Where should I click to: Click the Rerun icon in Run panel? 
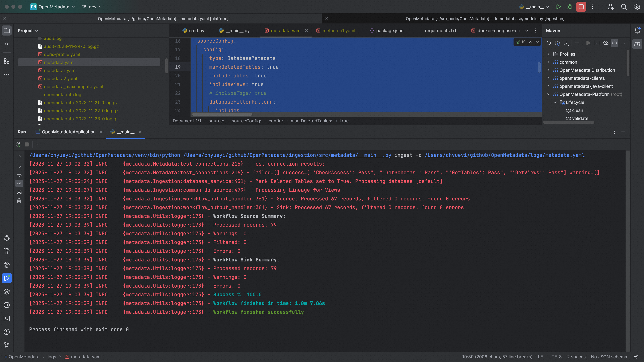coord(18,144)
